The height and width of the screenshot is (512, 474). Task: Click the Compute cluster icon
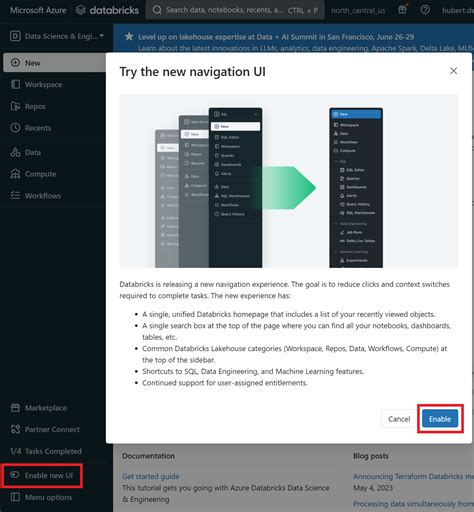point(15,174)
